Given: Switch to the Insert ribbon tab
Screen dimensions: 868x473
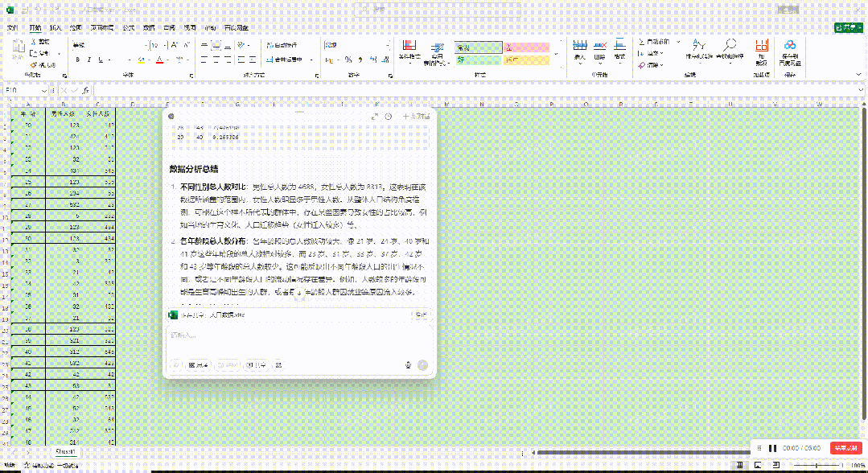Looking at the screenshot, I should (x=56, y=27).
